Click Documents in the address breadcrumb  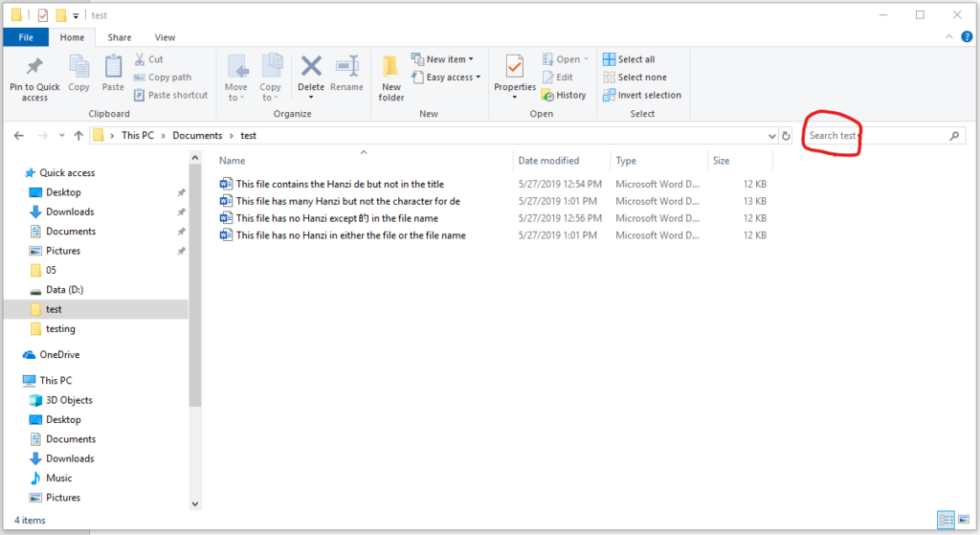[197, 136]
